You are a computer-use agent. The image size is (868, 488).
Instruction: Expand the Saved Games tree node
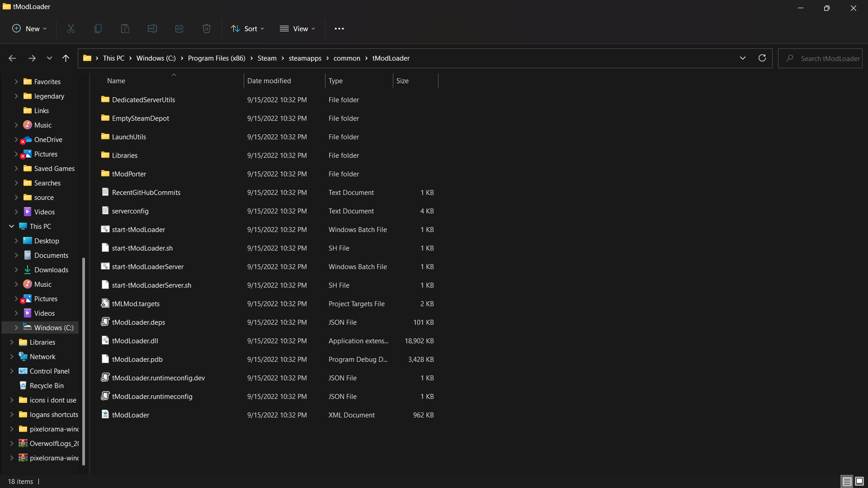point(16,169)
